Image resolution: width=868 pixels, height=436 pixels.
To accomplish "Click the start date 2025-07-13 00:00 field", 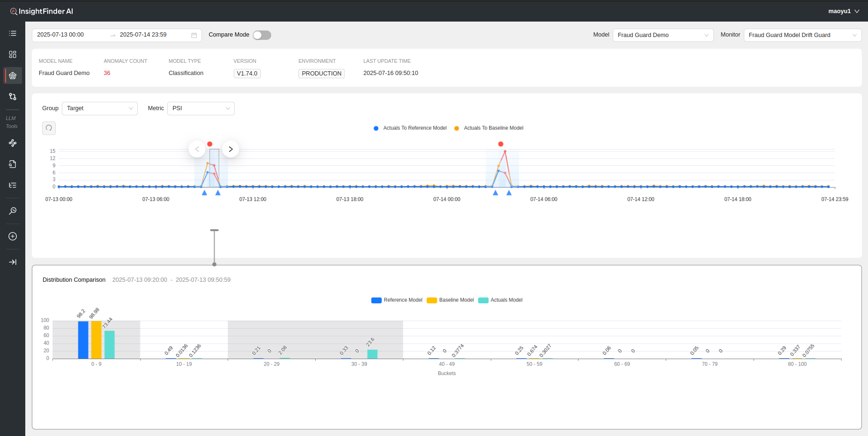I will click(x=70, y=35).
